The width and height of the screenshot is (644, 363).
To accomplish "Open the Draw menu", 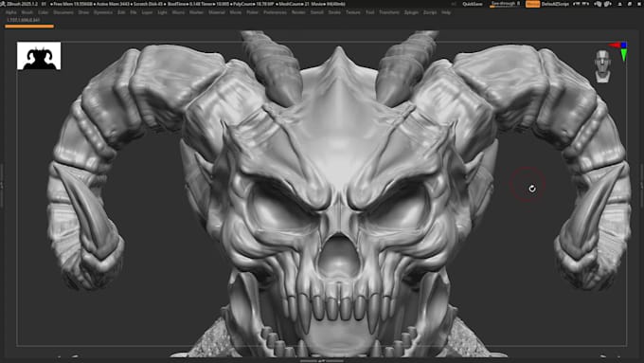I will click(83, 12).
